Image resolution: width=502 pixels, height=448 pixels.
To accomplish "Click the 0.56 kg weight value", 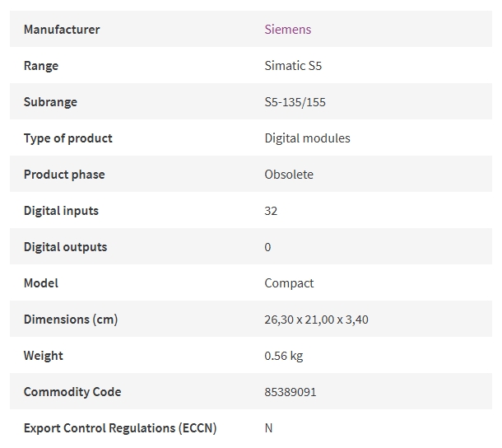I will coord(283,356).
